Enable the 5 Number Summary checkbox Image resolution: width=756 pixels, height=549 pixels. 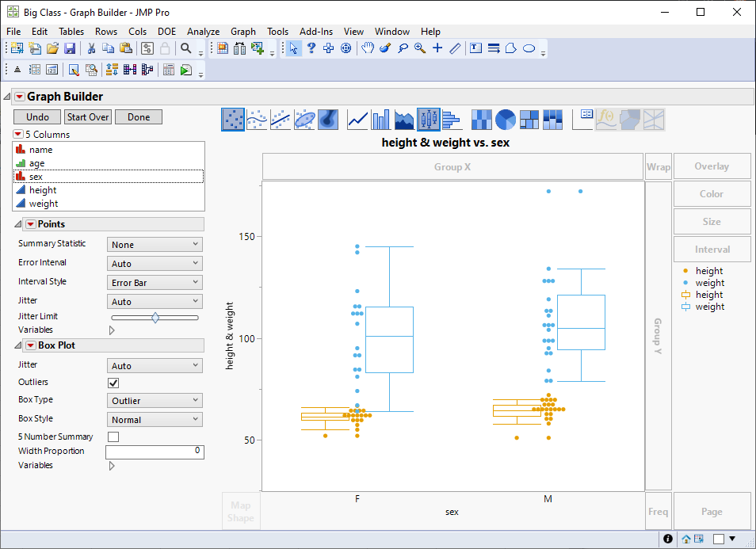coord(113,437)
